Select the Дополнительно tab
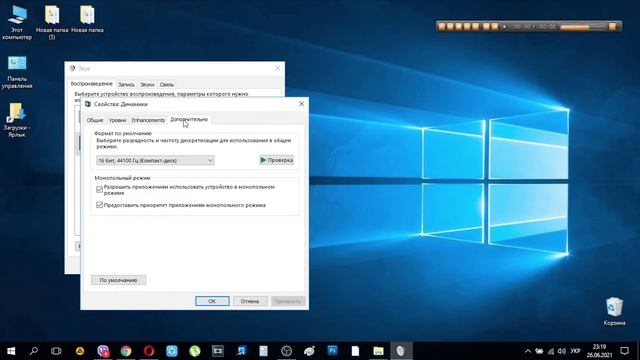The width and height of the screenshot is (640, 360). [x=189, y=119]
